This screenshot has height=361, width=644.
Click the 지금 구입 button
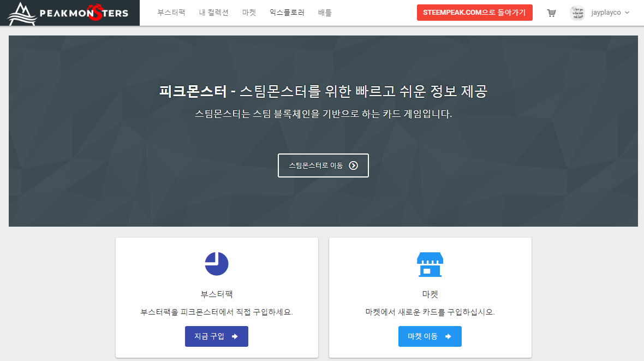pyautogui.click(x=217, y=336)
